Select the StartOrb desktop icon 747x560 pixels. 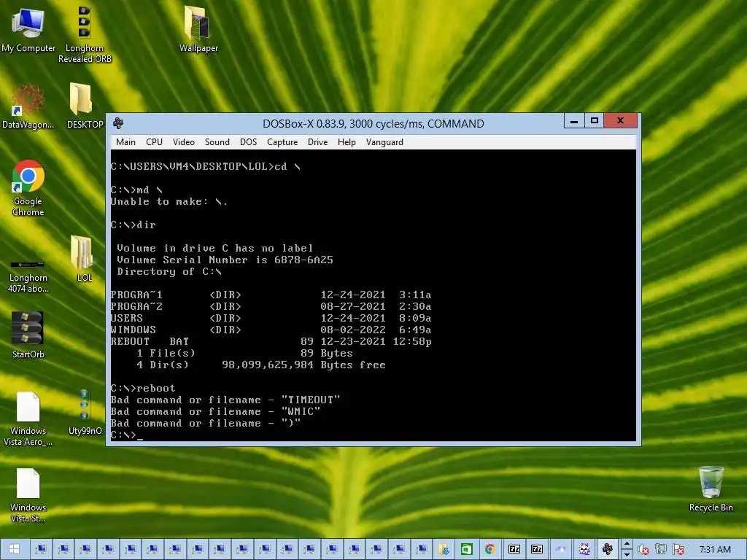coord(28,335)
